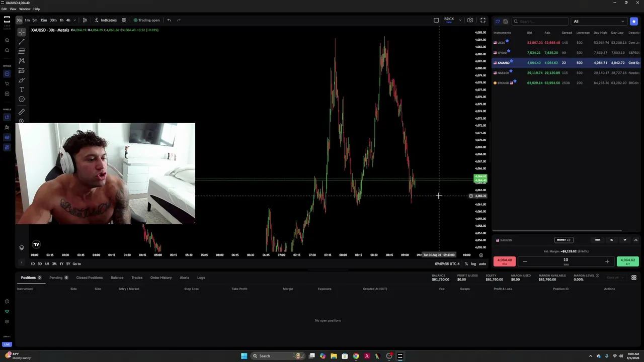Click Go to date button
Image resolution: width=644 pixels, height=362 pixels.
[x=76, y=264]
